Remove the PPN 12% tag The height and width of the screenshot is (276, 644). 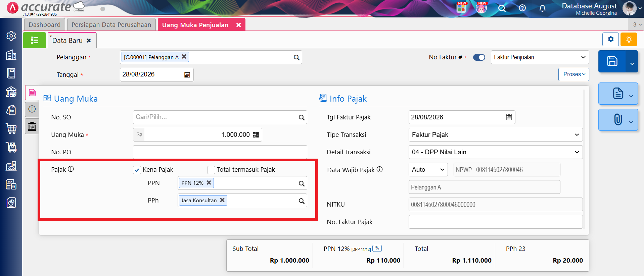[209, 182]
